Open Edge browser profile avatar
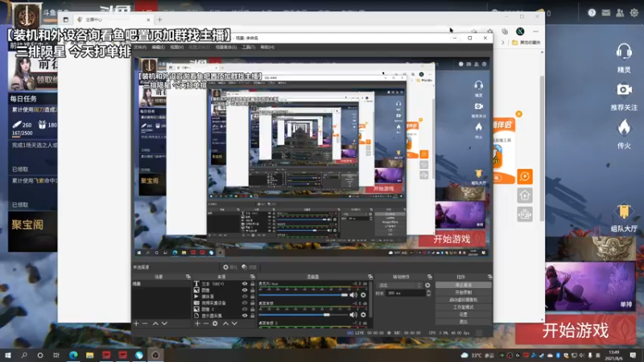Viewport: 644px width, 362px height. tap(520, 31)
